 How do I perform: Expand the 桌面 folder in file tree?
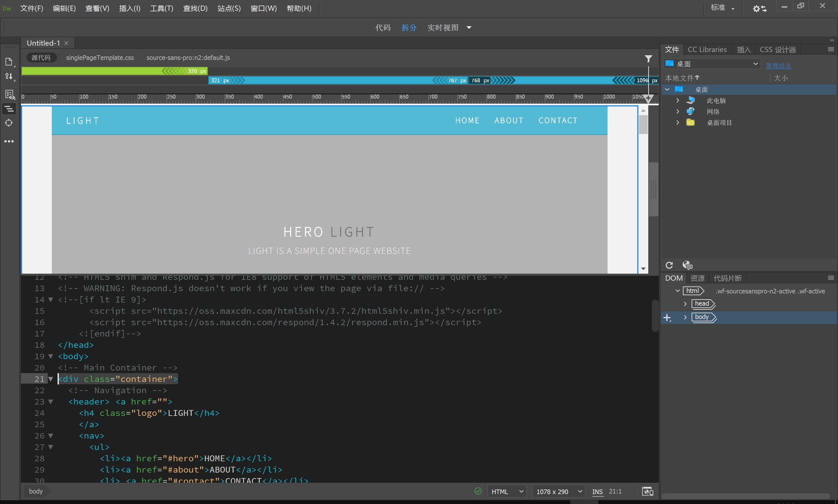pyautogui.click(x=667, y=89)
